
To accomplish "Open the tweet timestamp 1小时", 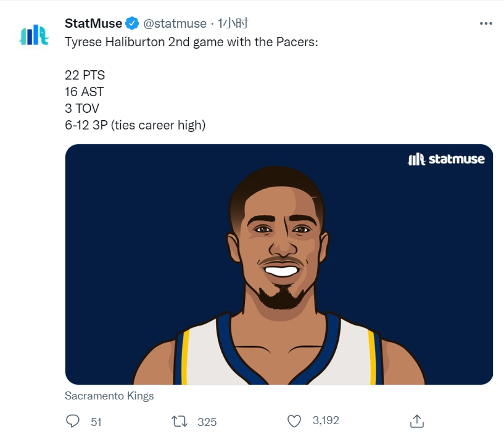I will click(x=233, y=23).
